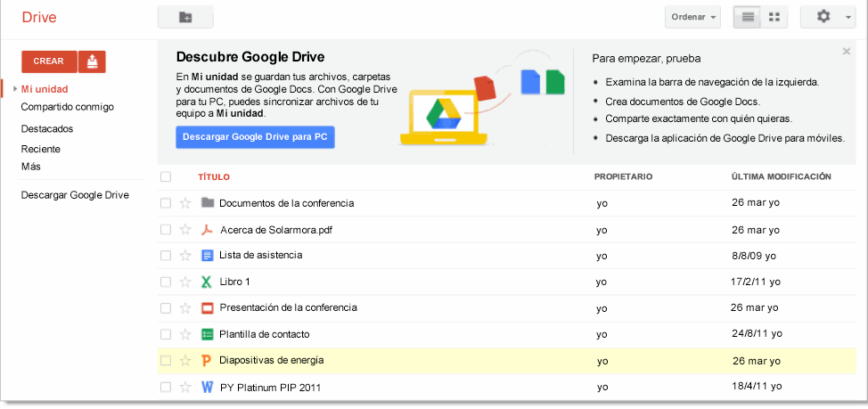Switch to grid view icon
Image resolution: width=868 pixels, height=409 pixels.
click(774, 17)
